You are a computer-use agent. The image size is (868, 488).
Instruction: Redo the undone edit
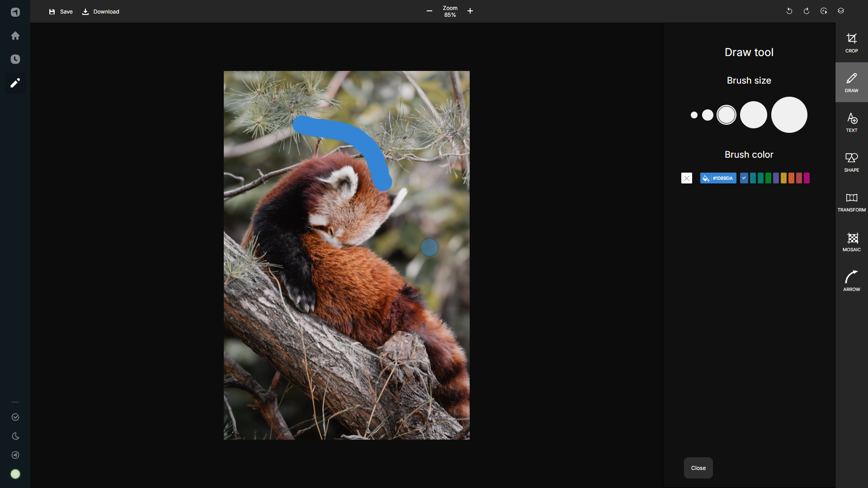click(x=807, y=11)
